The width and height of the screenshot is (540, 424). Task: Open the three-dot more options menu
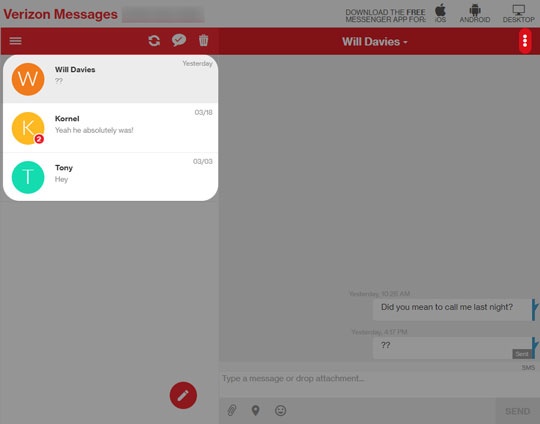pyautogui.click(x=525, y=41)
